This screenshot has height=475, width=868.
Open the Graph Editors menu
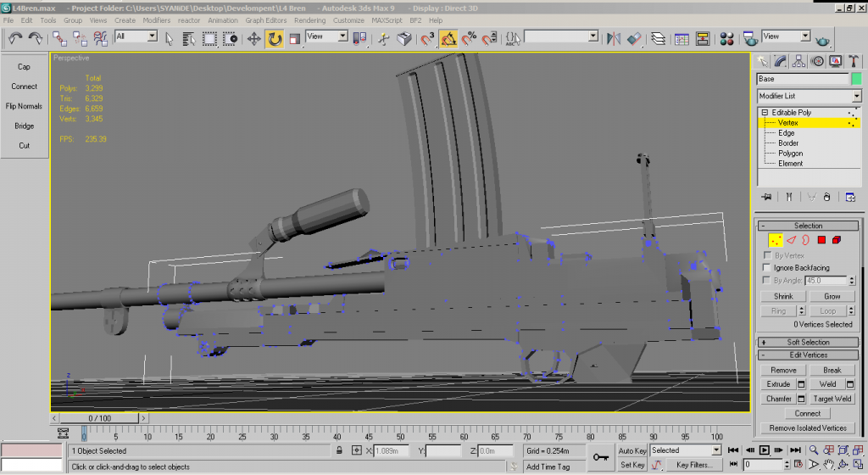(265, 20)
